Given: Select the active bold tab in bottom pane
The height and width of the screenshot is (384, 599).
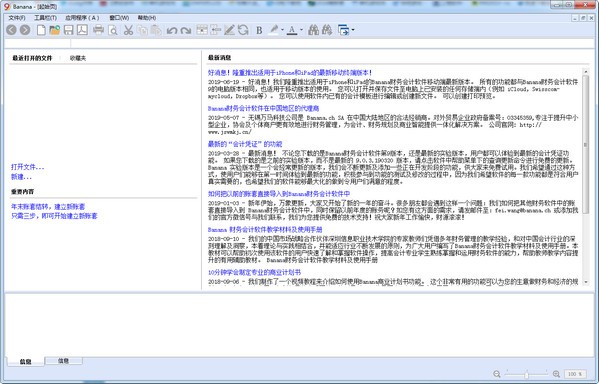Looking at the screenshot, I should click(26, 361).
